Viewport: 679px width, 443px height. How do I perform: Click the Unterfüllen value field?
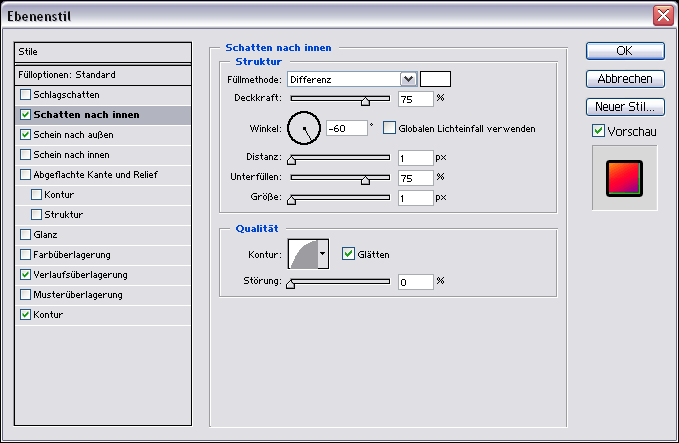click(415, 178)
